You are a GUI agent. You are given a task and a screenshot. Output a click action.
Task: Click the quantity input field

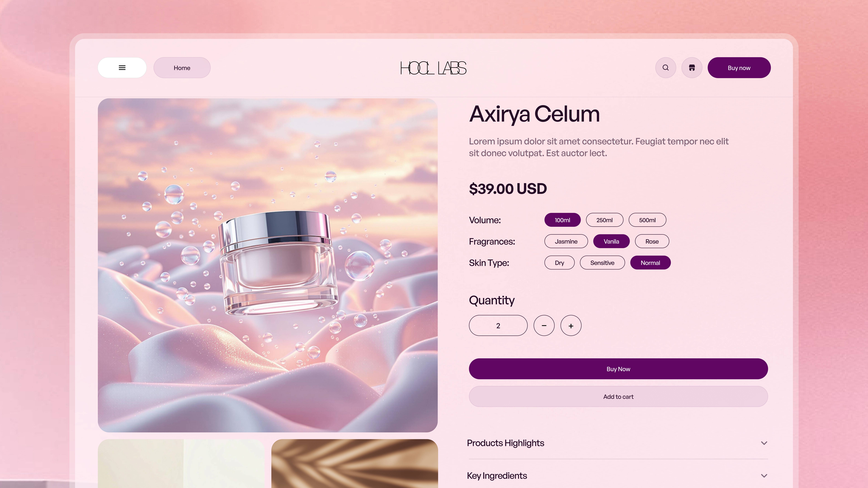tap(498, 326)
